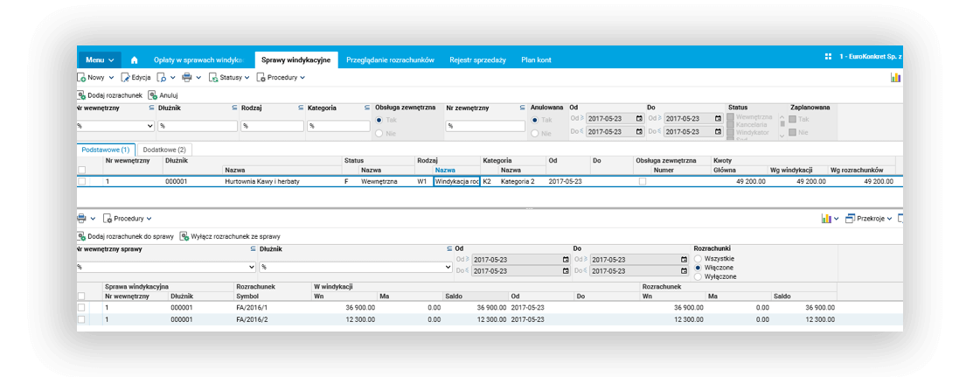
Task: Expand the Przekroje dropdown arrow
Action: coord(889,218)
